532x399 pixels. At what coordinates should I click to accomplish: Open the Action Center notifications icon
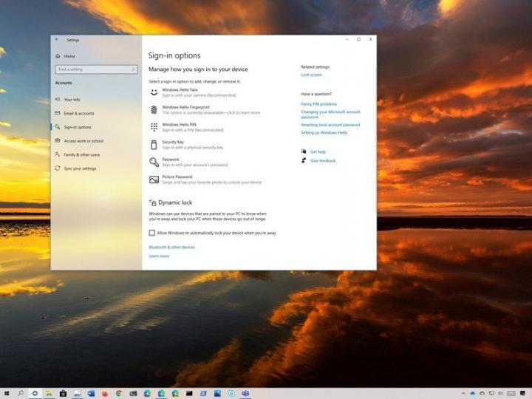tap(523, 394)
